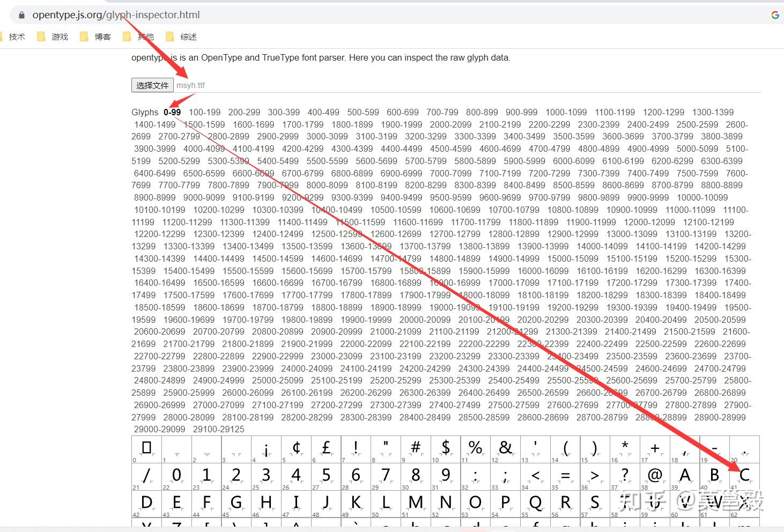Select glyph range 1300-1399

tap(713, 112)
